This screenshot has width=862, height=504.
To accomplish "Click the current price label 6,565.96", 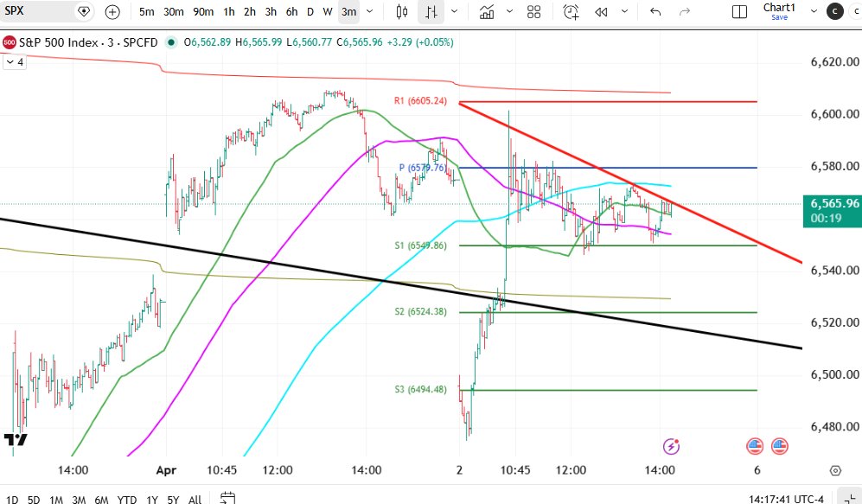I will 833,211.
